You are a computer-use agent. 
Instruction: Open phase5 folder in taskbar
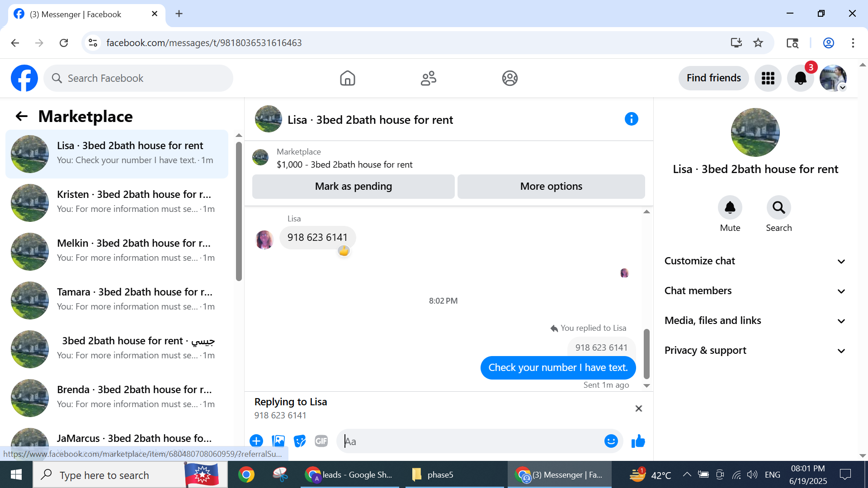(454, 474)
